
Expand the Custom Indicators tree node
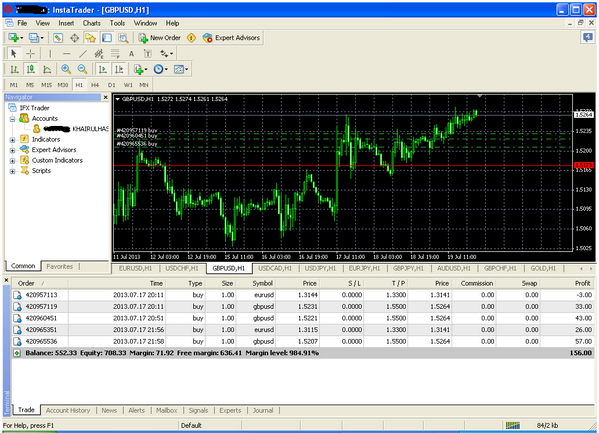pyautogui.click(x=12, y=161)
